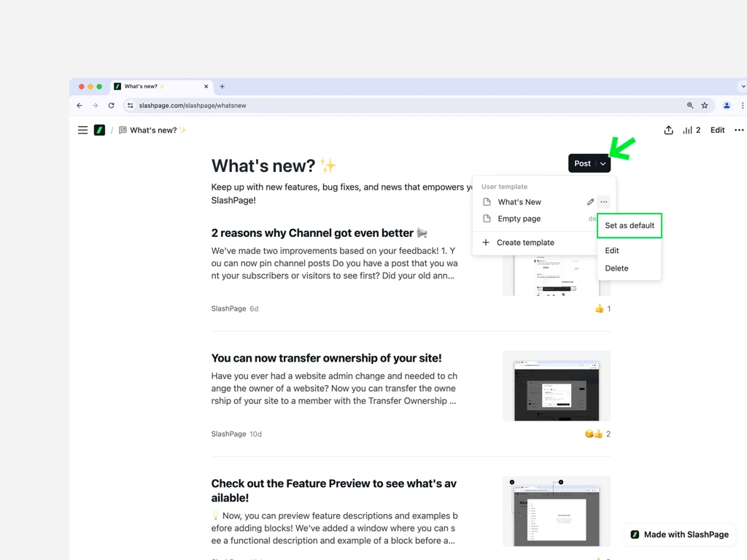Click the pencil icon on What's New template
747x560 pixels.
click(590, 202)
